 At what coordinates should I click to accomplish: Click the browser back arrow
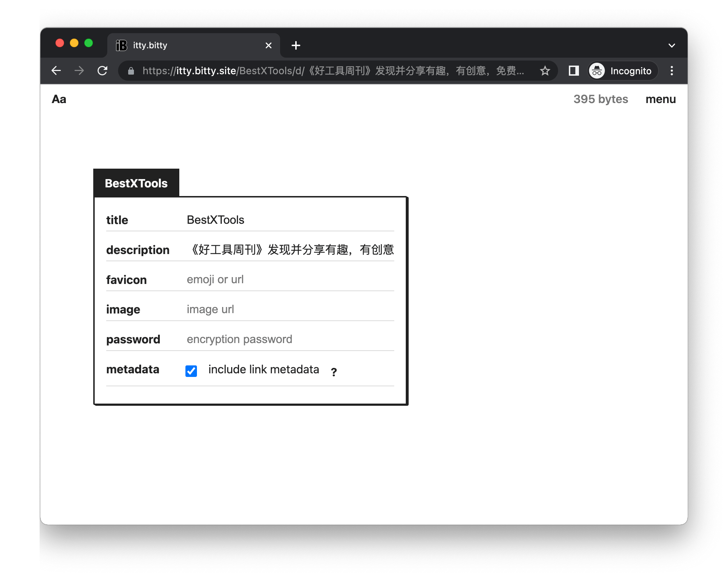tap(57, 71)
